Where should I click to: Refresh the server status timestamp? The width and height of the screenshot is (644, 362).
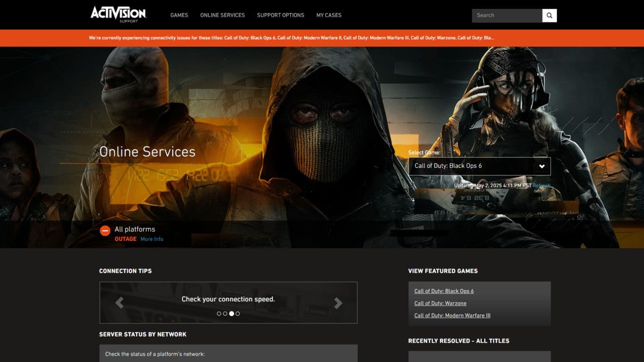tap(541, 186)
